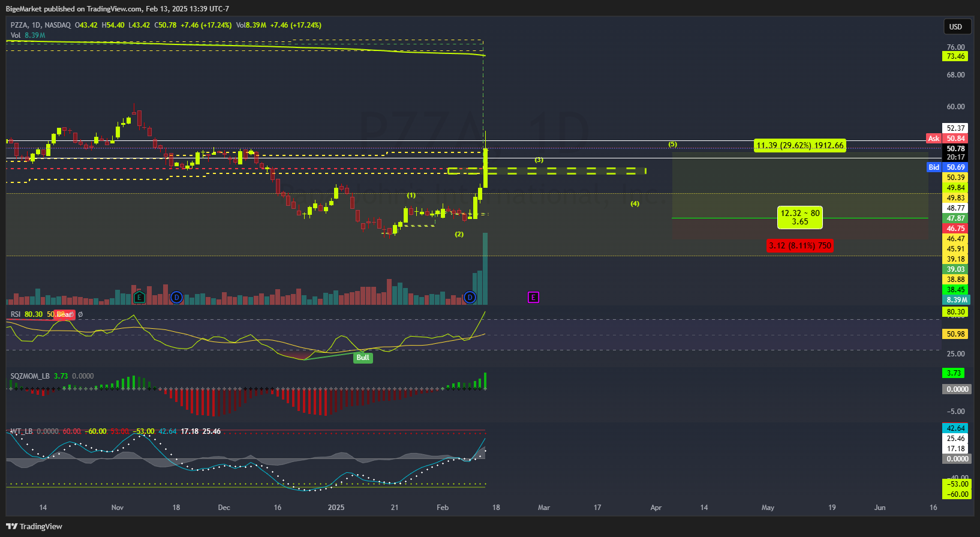Click the 60.00 price scale tick

pyautogui.click(x=955, y=107)
